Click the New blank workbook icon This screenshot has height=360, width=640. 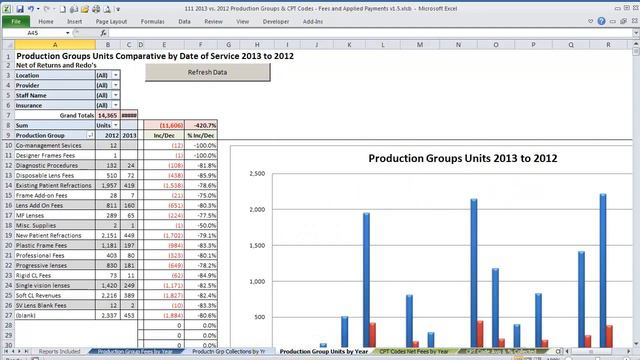[62, 9]
